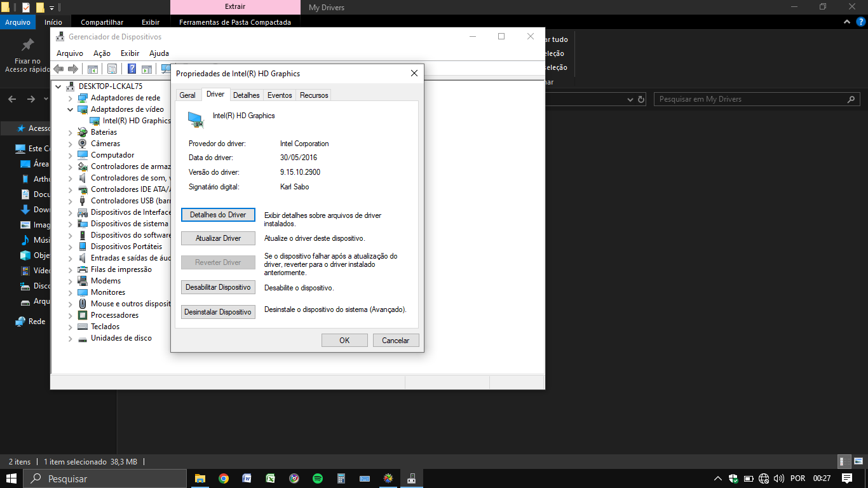Viewport: 868px width, 488px height.
Task: Click the network globe tray icon
Action: 764,478
